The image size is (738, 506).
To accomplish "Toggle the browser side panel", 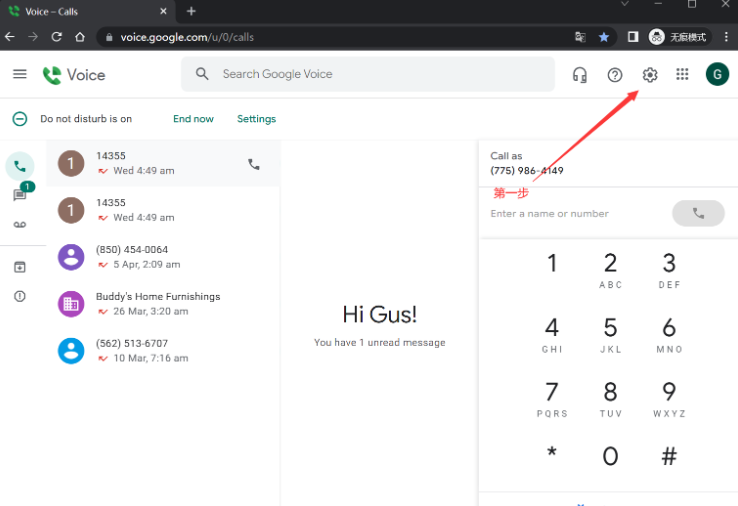I will [633, 37].
